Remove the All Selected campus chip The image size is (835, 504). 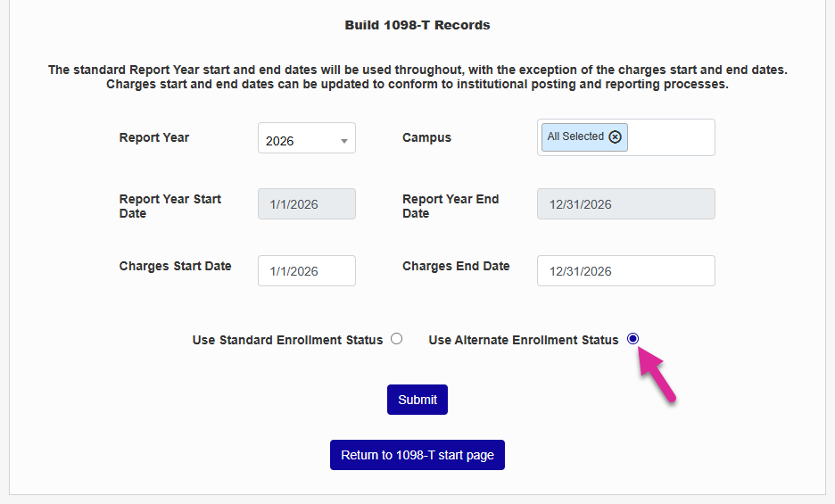pos(615,136)
